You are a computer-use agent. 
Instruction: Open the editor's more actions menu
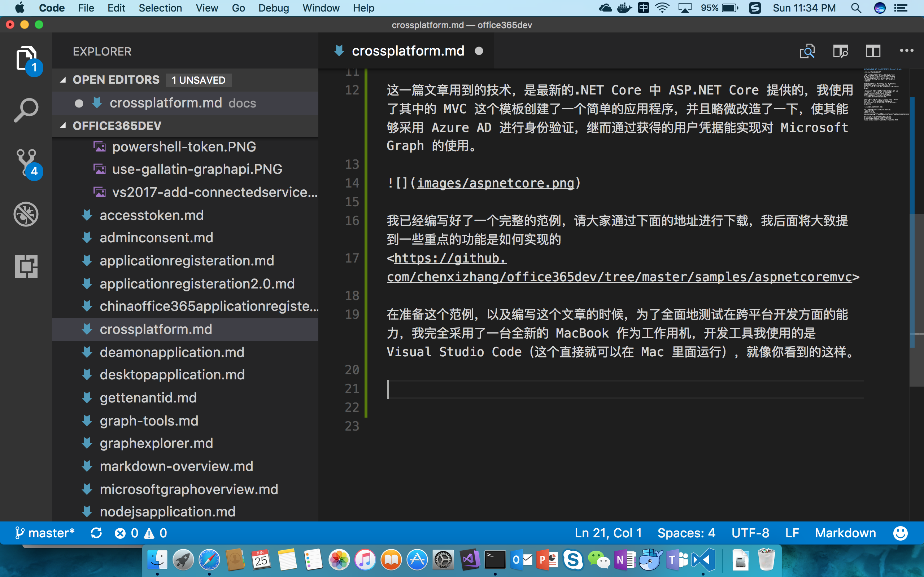(906, 51)
